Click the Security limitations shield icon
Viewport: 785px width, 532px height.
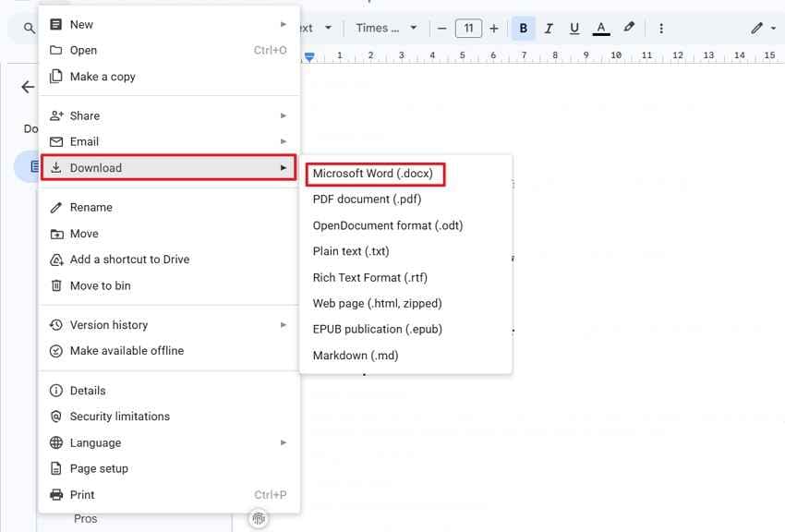click(56, 417)
